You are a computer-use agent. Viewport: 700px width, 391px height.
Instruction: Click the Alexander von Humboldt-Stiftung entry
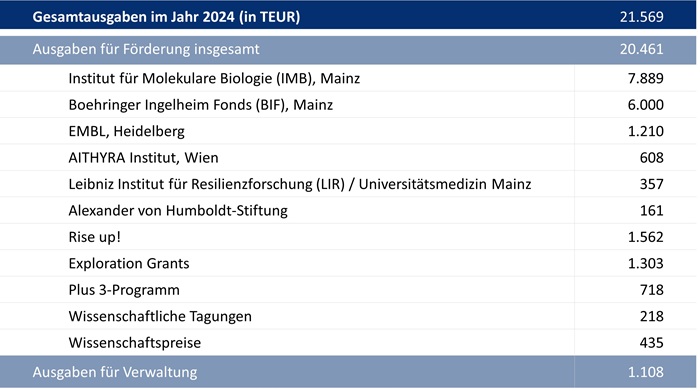(x=178, y=210)
